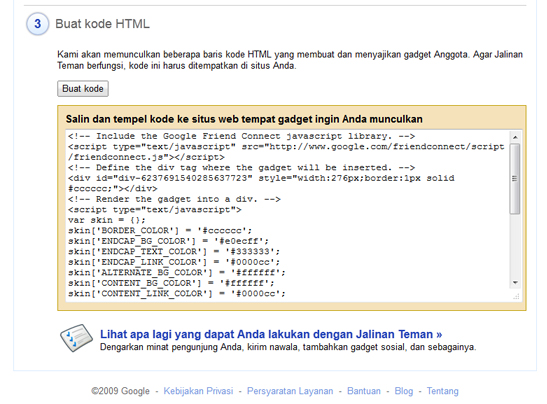Click the textarea resize grip corner
This screenshot has width=547, height=404.
click(516, 297)
